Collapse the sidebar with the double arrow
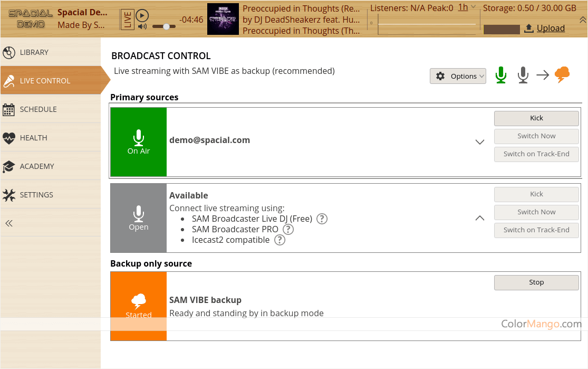Image resolution: width=588 pixels, height=369 pixels. pyautogui.click(x=9, y=223)
